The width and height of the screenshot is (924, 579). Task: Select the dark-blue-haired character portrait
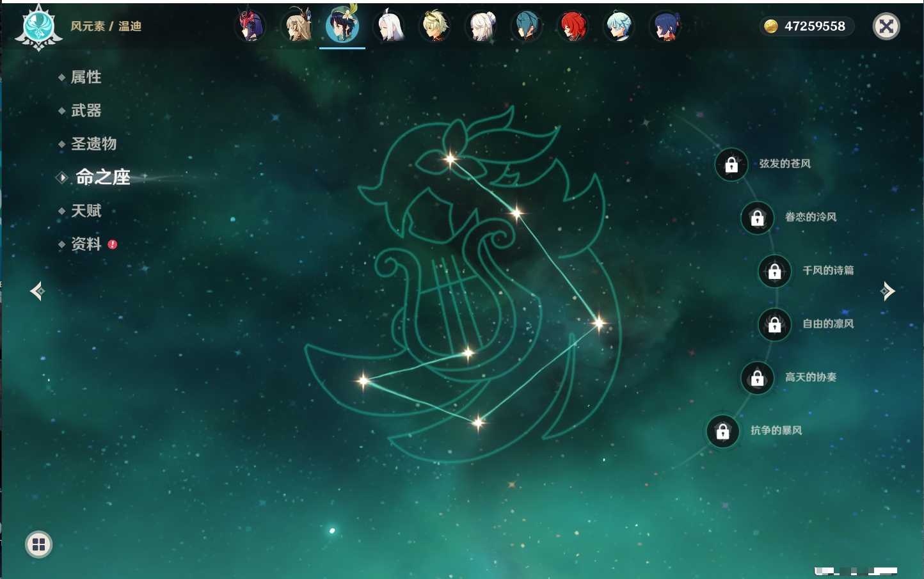(665, 26)
